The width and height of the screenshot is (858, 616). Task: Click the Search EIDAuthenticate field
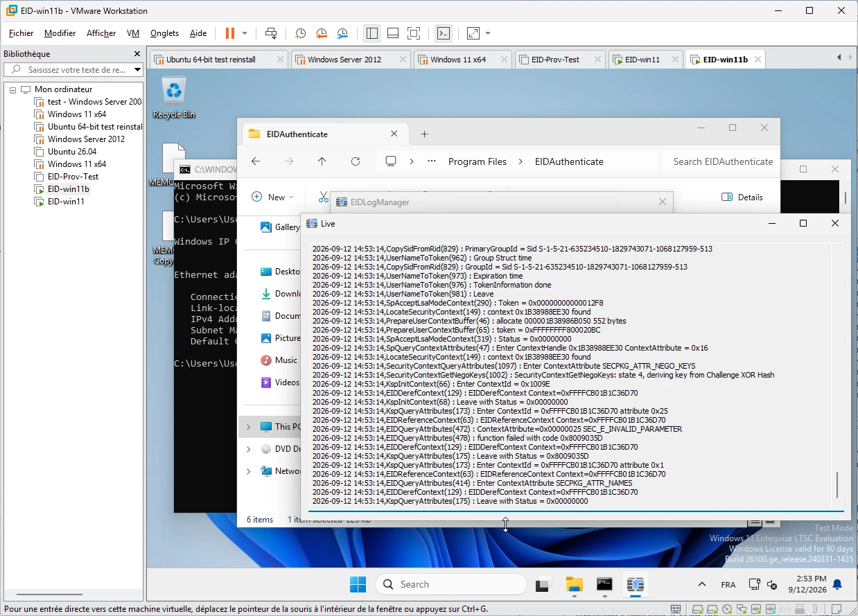click(721, 161)
